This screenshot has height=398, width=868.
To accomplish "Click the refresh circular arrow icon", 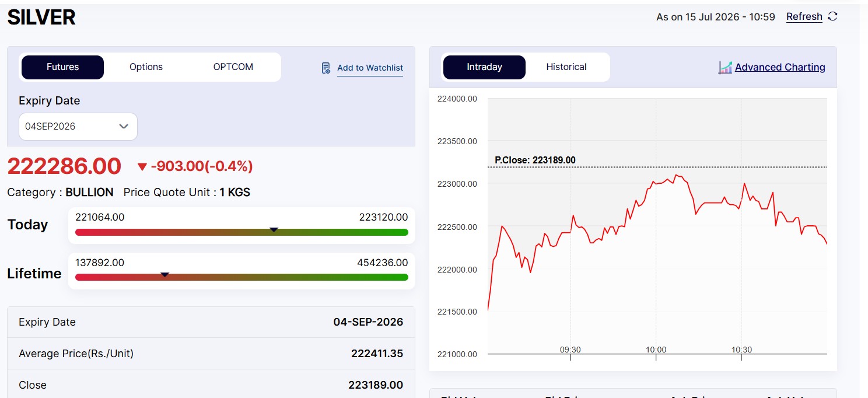I will pyautogui.click(x=833, y=16).
